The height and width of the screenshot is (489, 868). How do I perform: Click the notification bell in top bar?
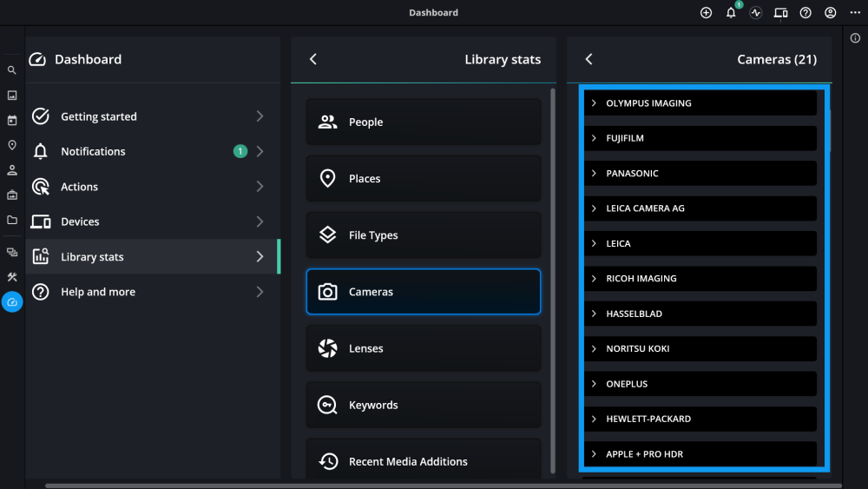click(x=731, y=13)
